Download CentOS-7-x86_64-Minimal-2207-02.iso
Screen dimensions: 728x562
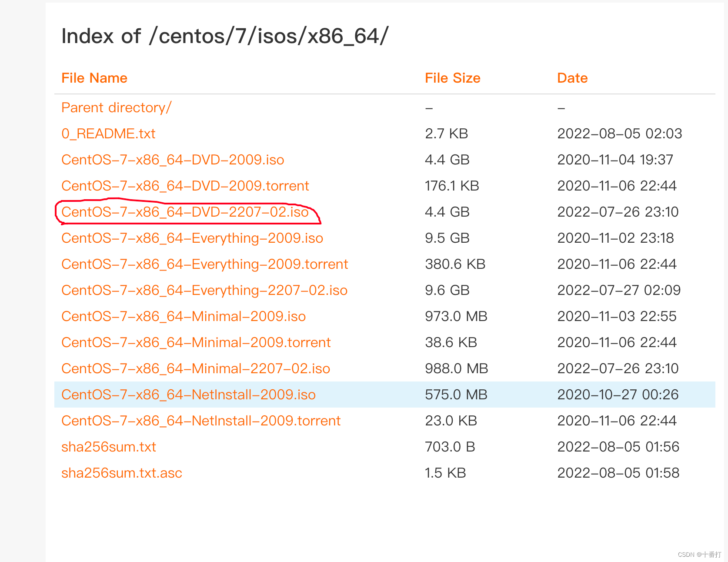coord(196,368)
